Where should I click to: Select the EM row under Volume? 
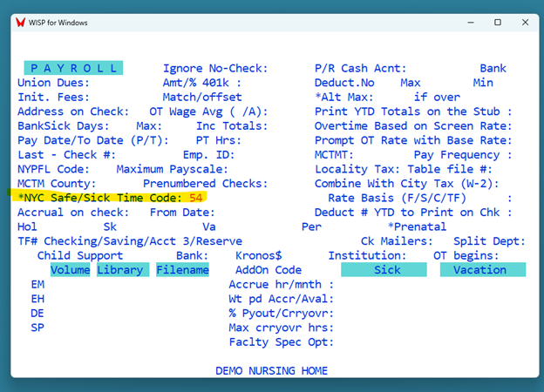(38, 285)
